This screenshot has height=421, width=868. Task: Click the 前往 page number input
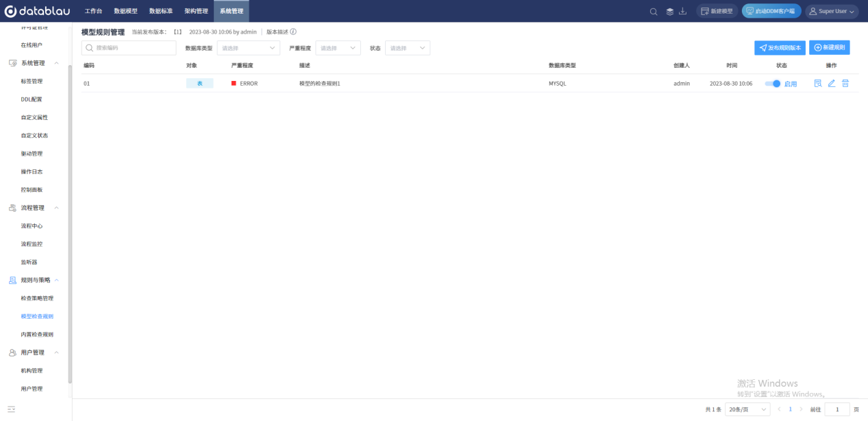(837, 409)
